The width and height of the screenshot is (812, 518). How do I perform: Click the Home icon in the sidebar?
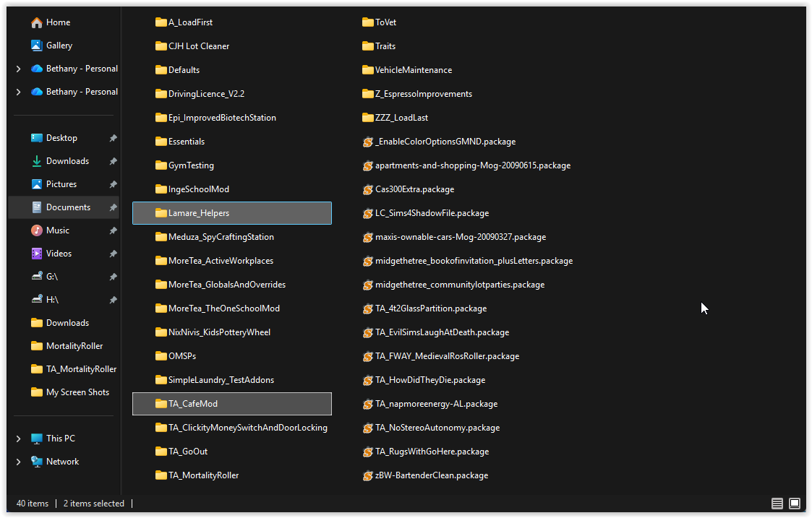35,22
